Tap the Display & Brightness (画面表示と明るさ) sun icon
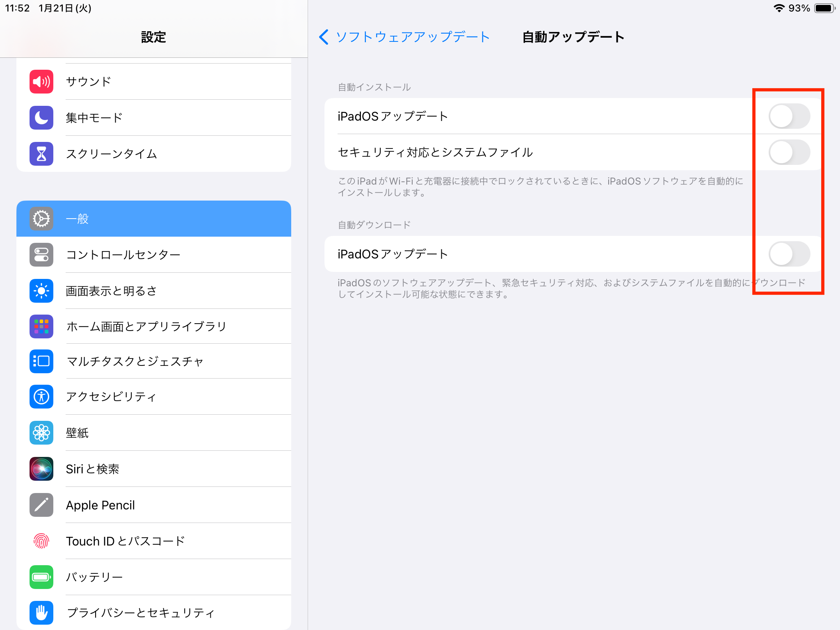This screenshot has height=630, width=840. tap(41, 291)
